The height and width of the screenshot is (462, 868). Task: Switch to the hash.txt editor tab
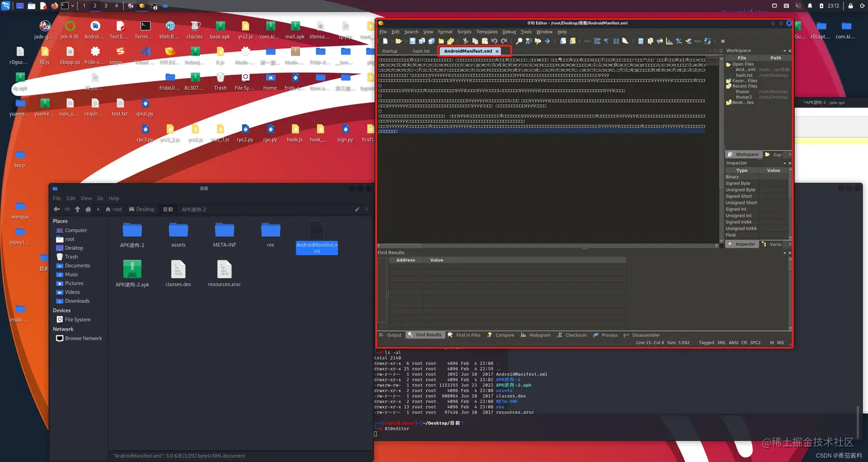(421, 51)
